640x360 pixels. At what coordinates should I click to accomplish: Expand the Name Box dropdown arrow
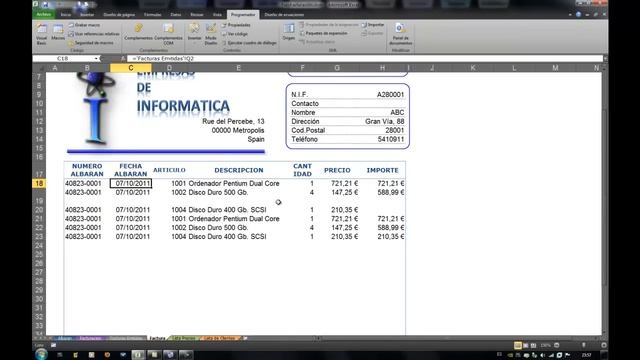pos(96,58)
